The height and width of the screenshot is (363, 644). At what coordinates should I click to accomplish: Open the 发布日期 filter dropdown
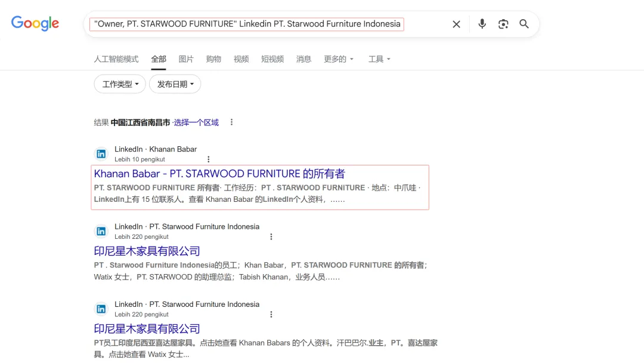coord(175,84)
